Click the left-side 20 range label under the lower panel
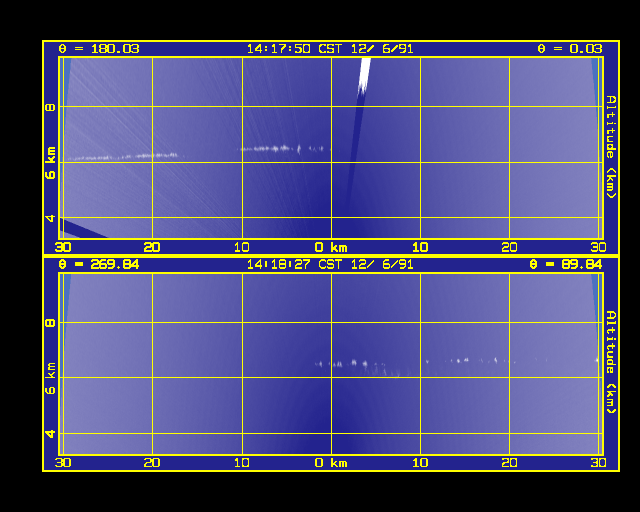Screen dimensions: 640x512 coord(152,463)
